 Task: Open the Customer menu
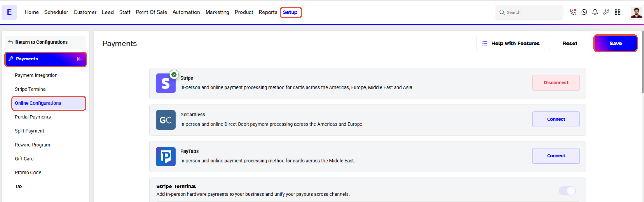click(85, 12)
